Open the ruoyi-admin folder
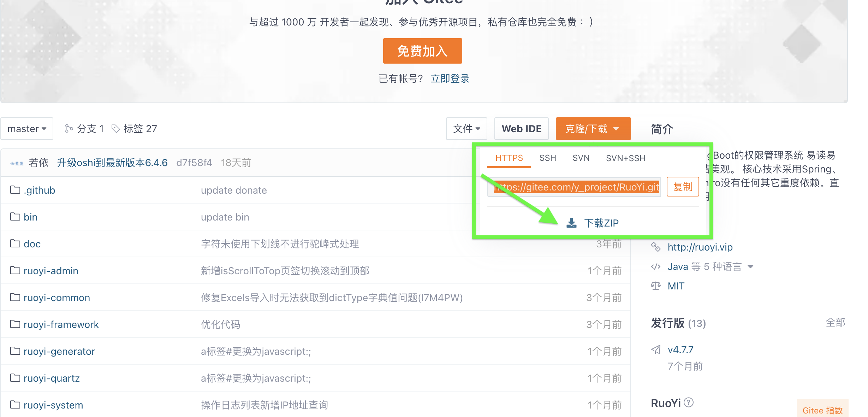Viewport: 868px width, 417px height. tap(51, 271)
